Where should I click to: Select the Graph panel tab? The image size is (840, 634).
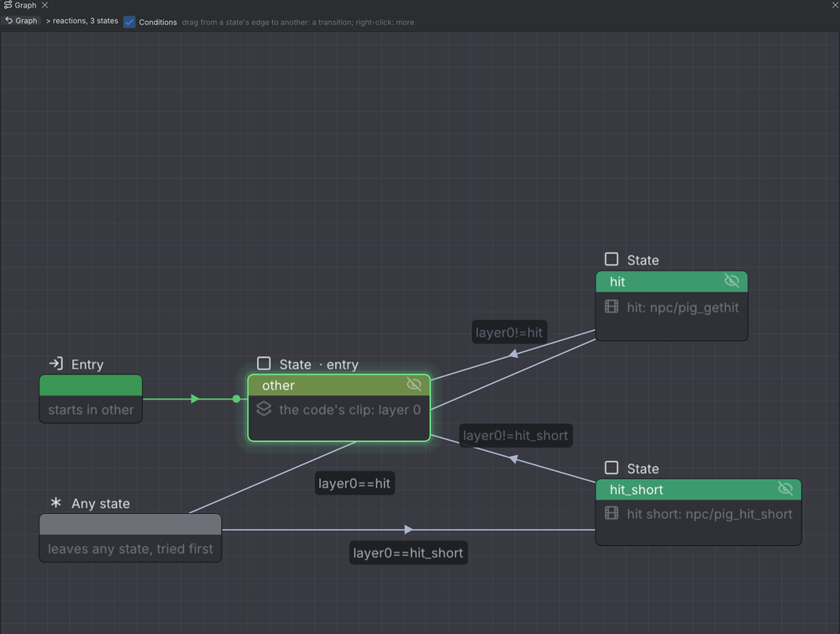pos(25,5)
